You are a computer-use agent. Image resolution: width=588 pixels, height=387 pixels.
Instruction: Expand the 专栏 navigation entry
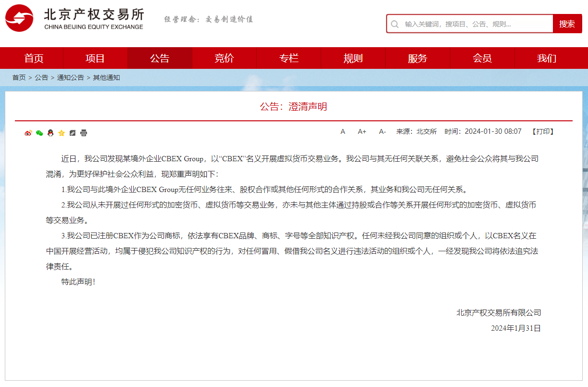[x=289, y=58]
